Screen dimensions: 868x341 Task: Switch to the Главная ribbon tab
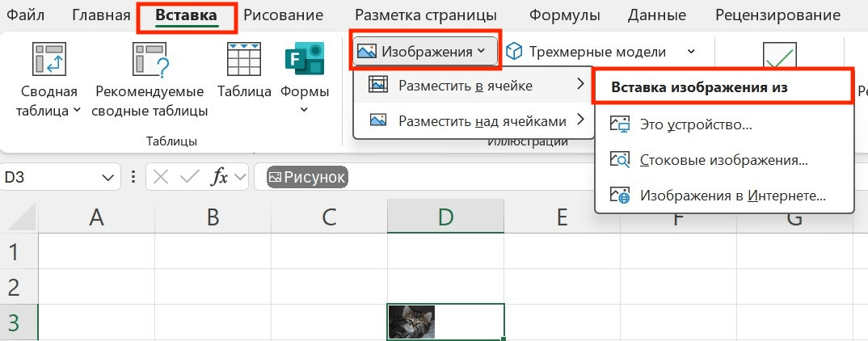point(101,15)
